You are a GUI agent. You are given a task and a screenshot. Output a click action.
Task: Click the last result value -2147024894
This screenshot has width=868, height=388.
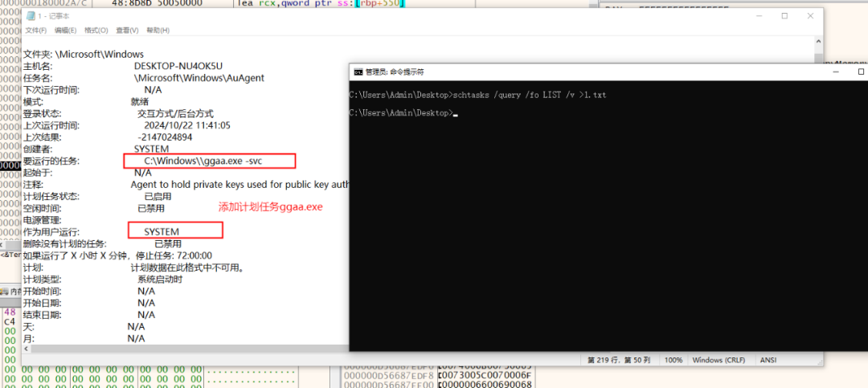pyautogui.click(x=165, y=137)
